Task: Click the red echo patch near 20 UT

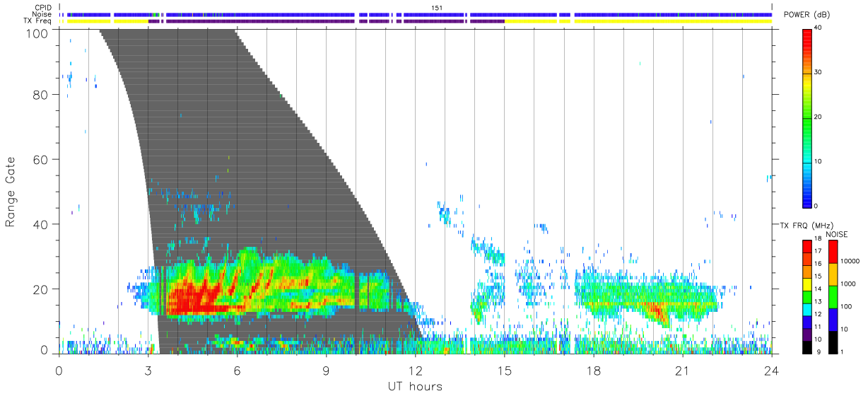Action: pos(658,310)
